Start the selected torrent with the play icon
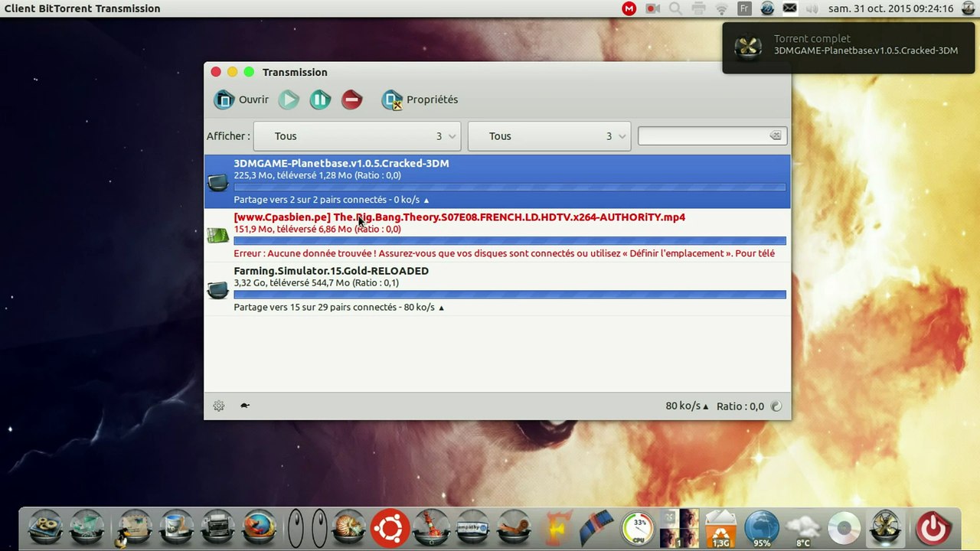Screen dimensions: 980x551 [289, 99]
